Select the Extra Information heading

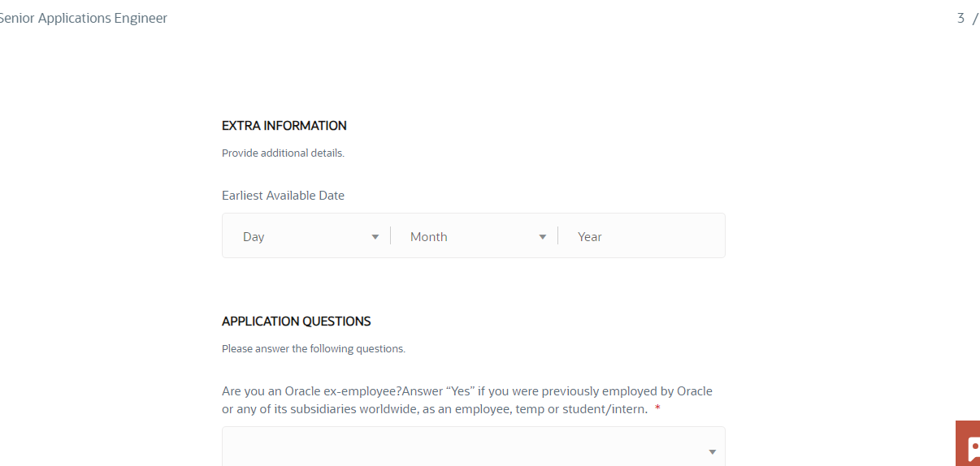click(x=284, y=126)
